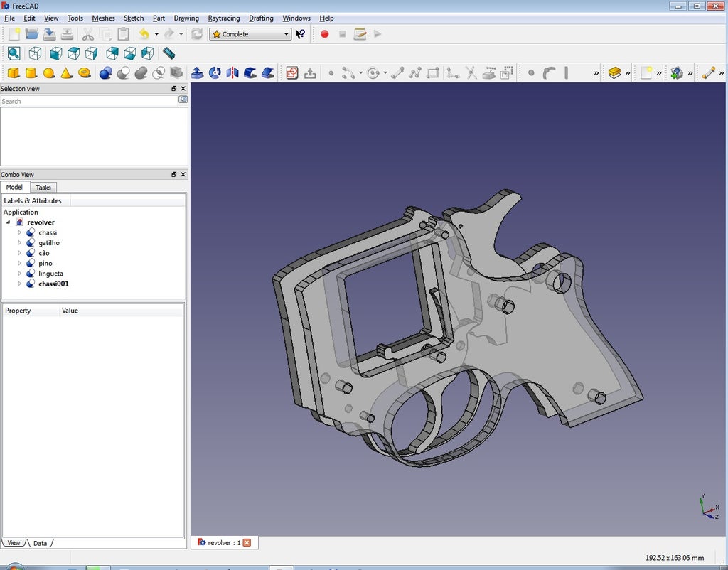Open the Complete workbench dropdown
Image resolution: width=728 pixels, height=570 pixels.
pyautogui.click(x=250, y=34)
